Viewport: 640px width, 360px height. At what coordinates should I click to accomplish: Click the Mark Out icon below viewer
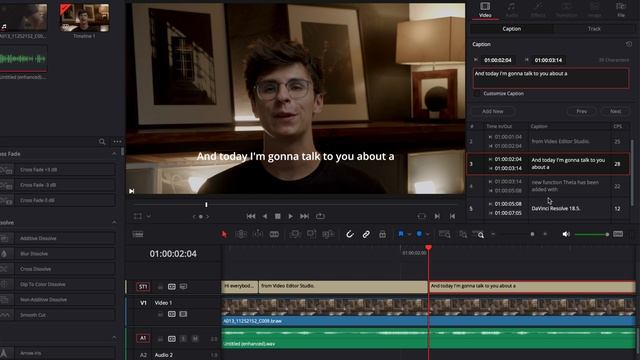[x=452, y=216]
